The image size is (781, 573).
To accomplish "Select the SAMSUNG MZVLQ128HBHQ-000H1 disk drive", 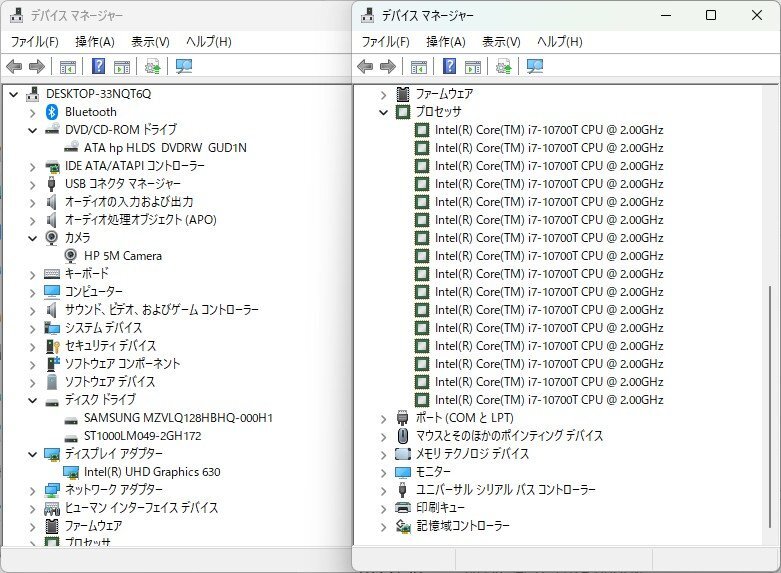I will tap(178, 418).
